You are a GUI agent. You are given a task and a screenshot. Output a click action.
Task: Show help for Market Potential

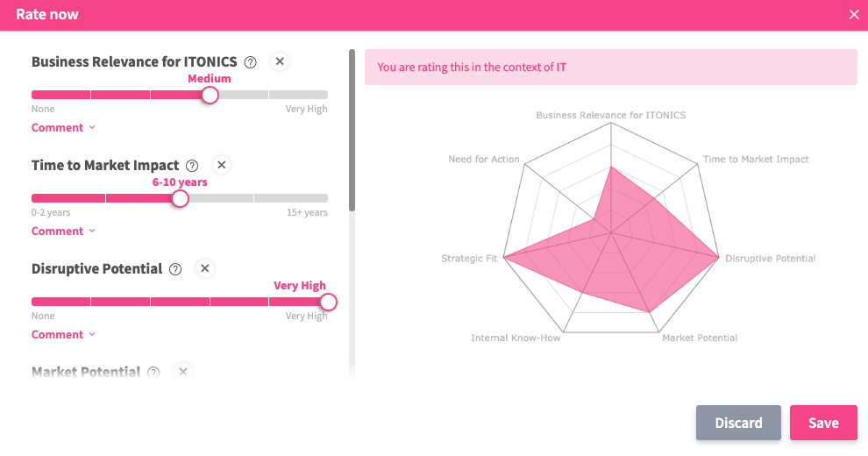(154, 373)
